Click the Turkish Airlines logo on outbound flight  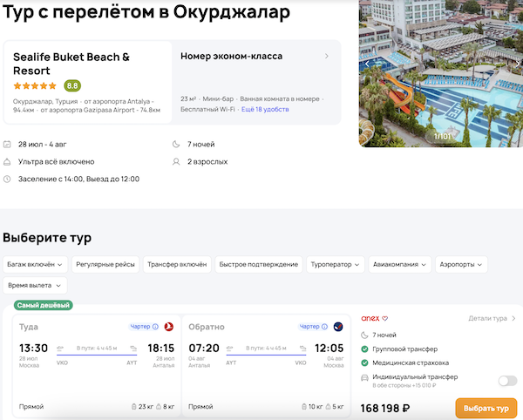(170, 327)
